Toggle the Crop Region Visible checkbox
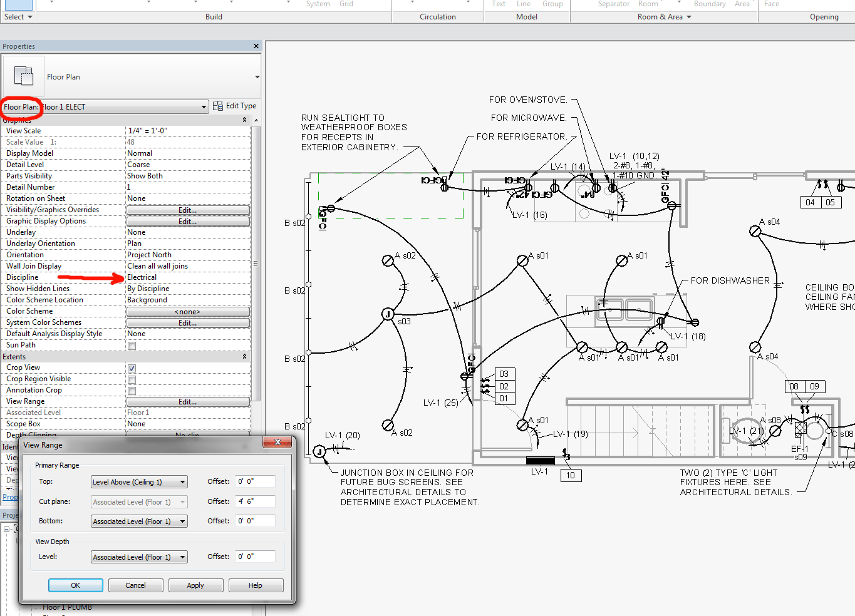855x616 pixels. click(x=132, y=379)
